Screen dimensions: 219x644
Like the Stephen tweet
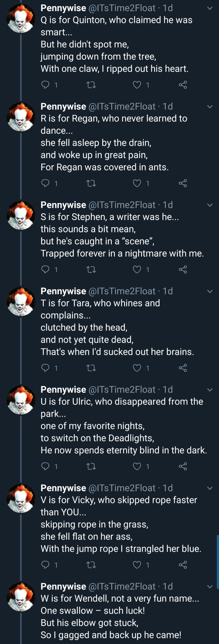137,269
